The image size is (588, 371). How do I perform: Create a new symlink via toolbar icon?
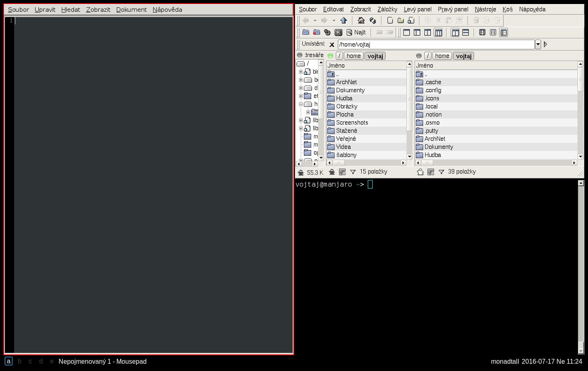pyautogui.click(x=411, y=21)
